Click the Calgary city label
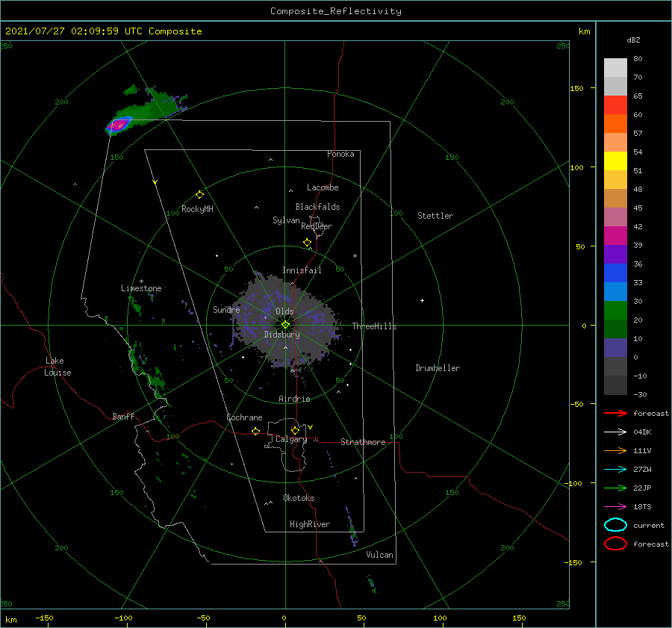The width and height of the screenshot is (672, 628). click(291, 439)
